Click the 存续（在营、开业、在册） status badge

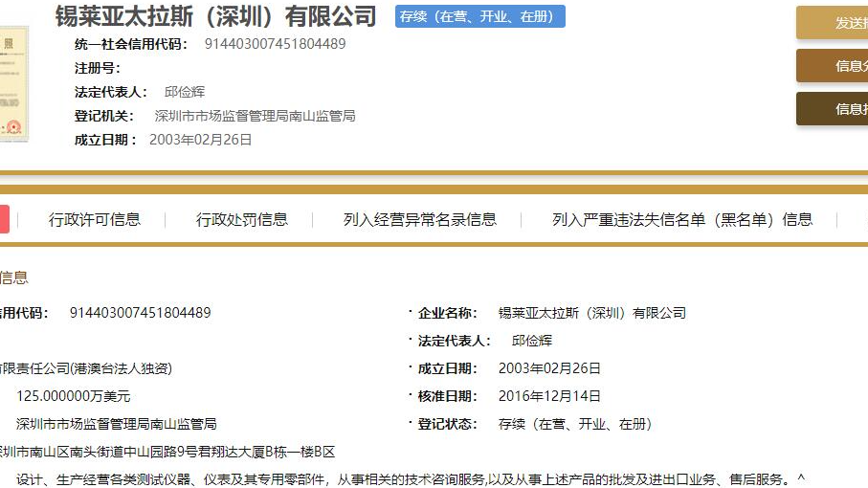pos(479,16)
